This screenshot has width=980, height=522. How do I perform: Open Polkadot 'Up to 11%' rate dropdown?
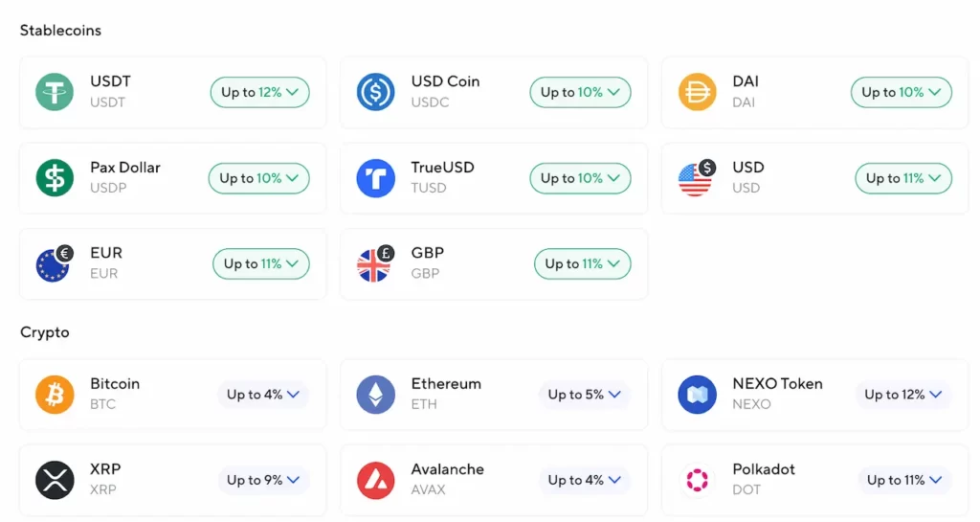coord(904,480)
